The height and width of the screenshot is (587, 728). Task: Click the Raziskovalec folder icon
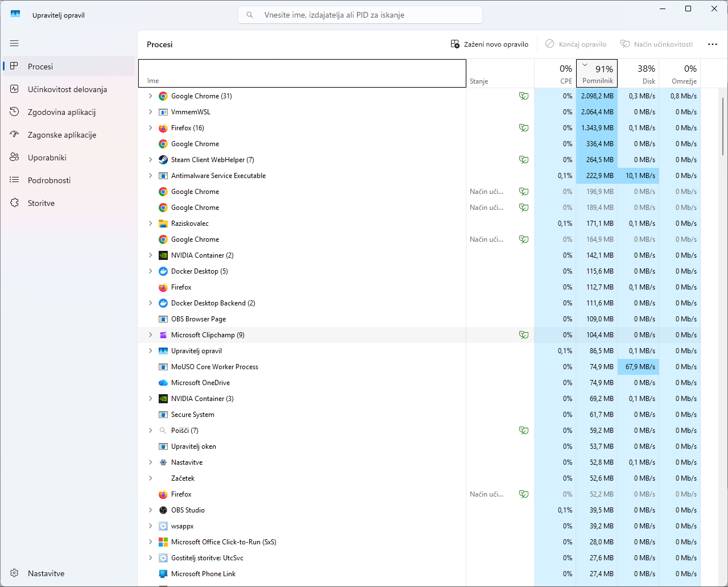tap(163, 224)
